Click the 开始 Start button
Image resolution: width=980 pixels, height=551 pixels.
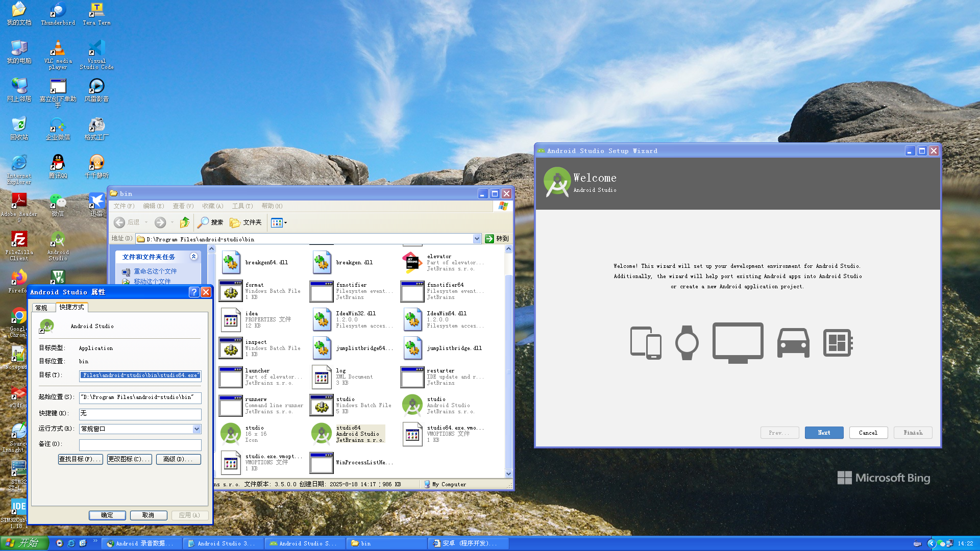pos(24,543)
